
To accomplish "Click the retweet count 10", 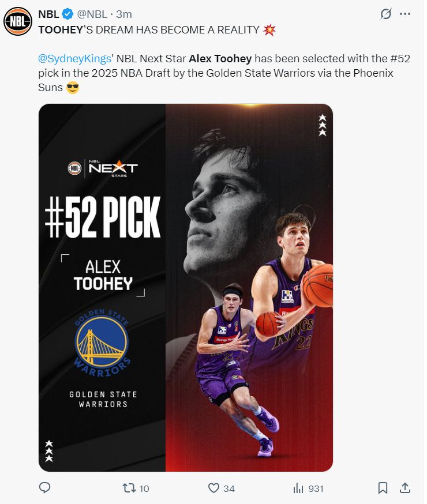I will coord(144,488).
